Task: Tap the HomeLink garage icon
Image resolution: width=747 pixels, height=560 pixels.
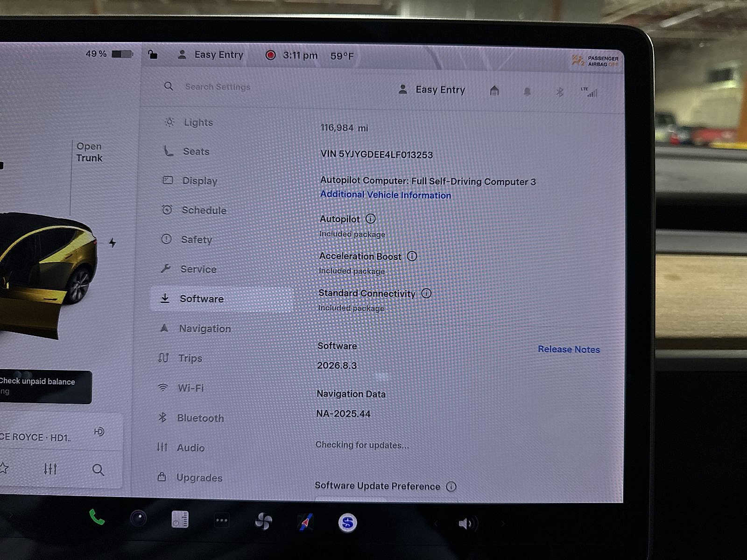Action: [494, 91]
